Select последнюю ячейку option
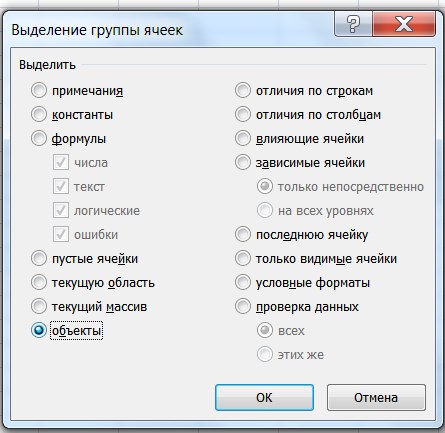 click(243, 234)
